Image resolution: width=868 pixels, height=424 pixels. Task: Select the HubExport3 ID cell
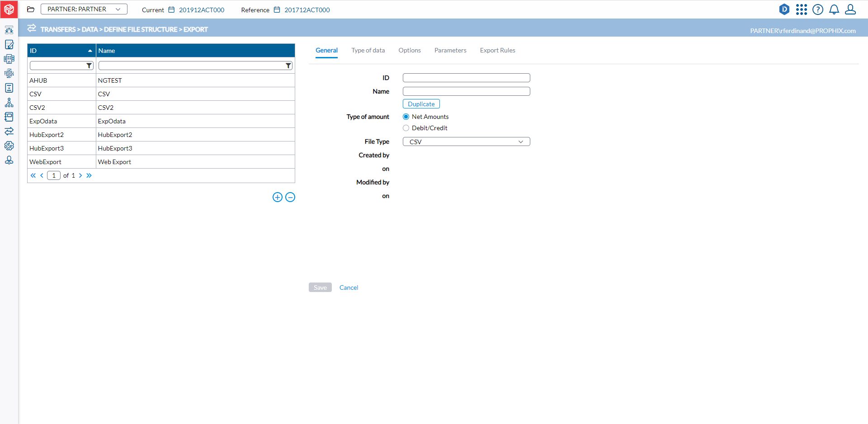(61, 148)
